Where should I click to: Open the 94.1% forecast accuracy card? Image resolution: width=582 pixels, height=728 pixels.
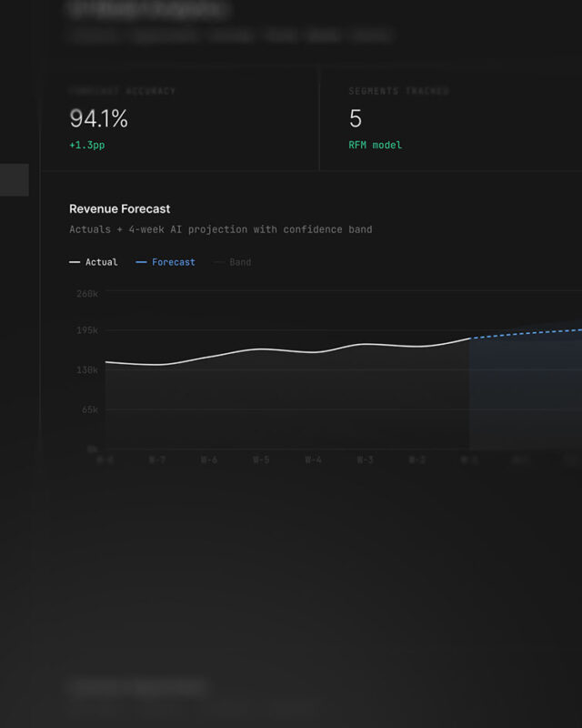click(180, 119)
